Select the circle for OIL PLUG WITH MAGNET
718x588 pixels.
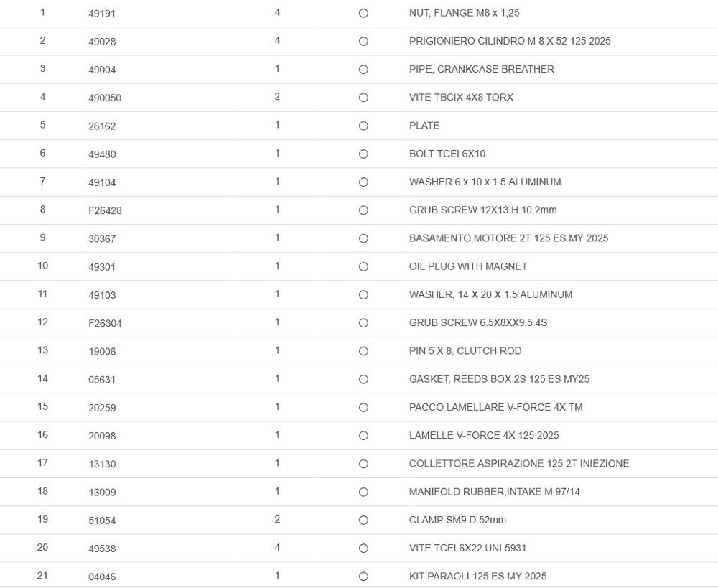[x=363, y=267]
